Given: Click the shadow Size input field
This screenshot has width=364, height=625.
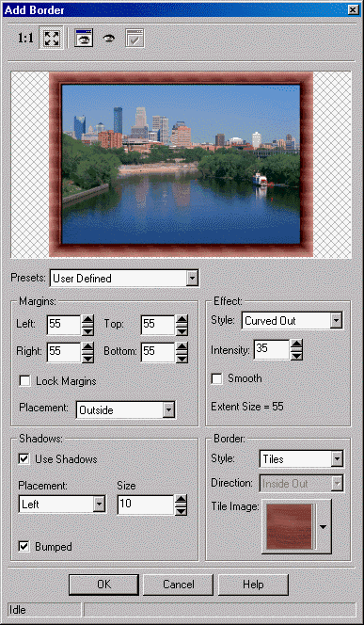Looking at the screenshot, I should pos(146,505).
